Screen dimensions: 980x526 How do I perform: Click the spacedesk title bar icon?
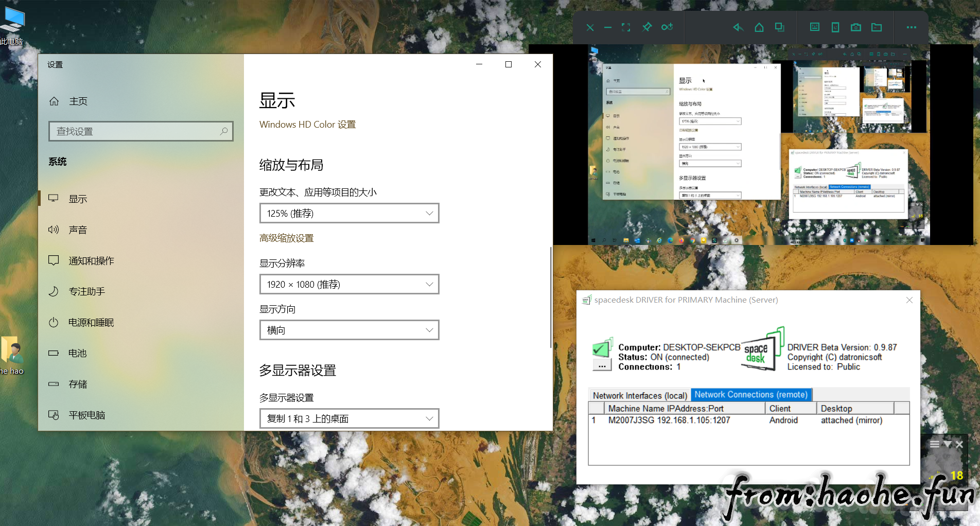[586, 300]
